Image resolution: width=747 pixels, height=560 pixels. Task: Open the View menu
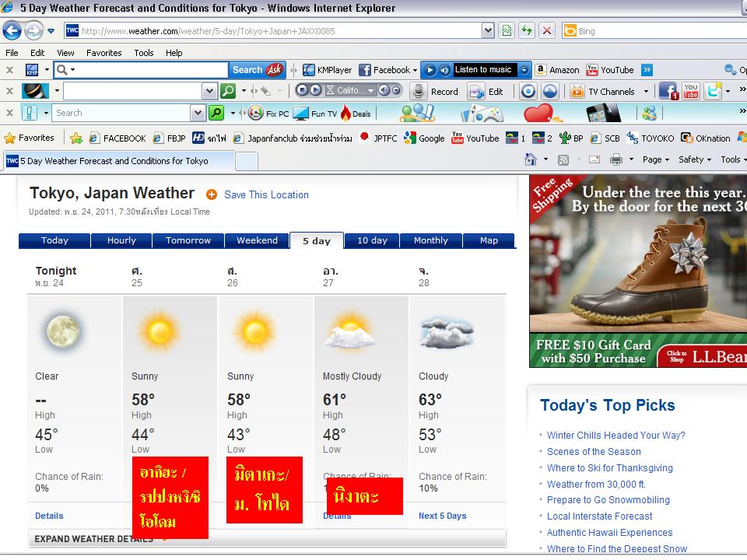pyautogui.click(x=65, y=53)
